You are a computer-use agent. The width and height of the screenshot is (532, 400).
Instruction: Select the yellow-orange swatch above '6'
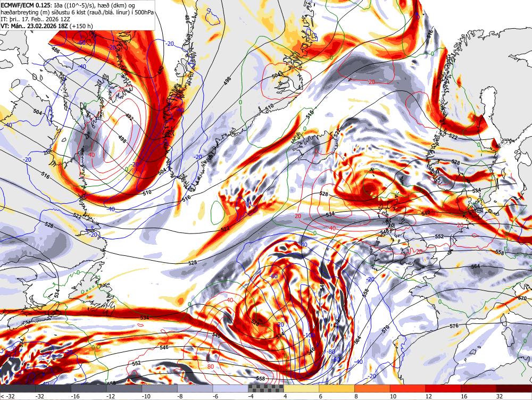337,388
